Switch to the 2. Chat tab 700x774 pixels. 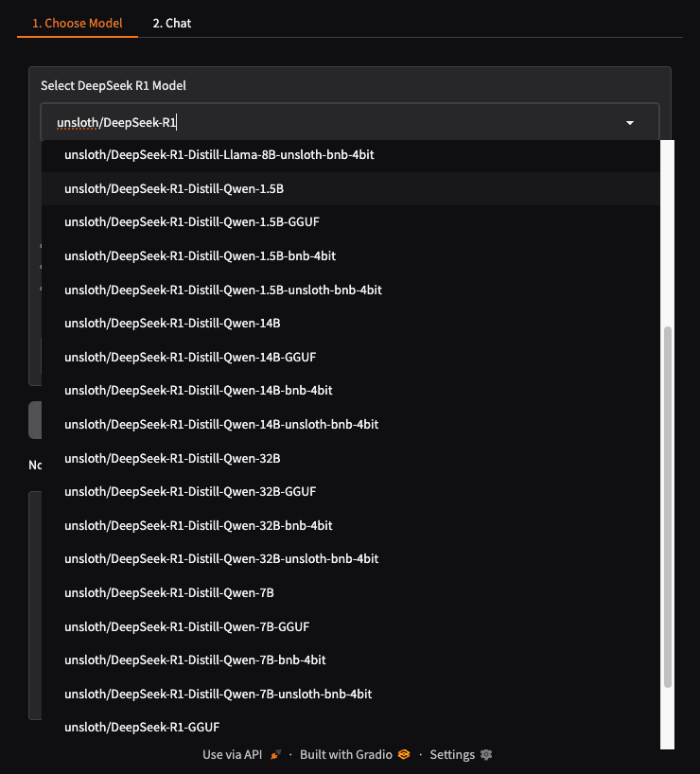171,23
